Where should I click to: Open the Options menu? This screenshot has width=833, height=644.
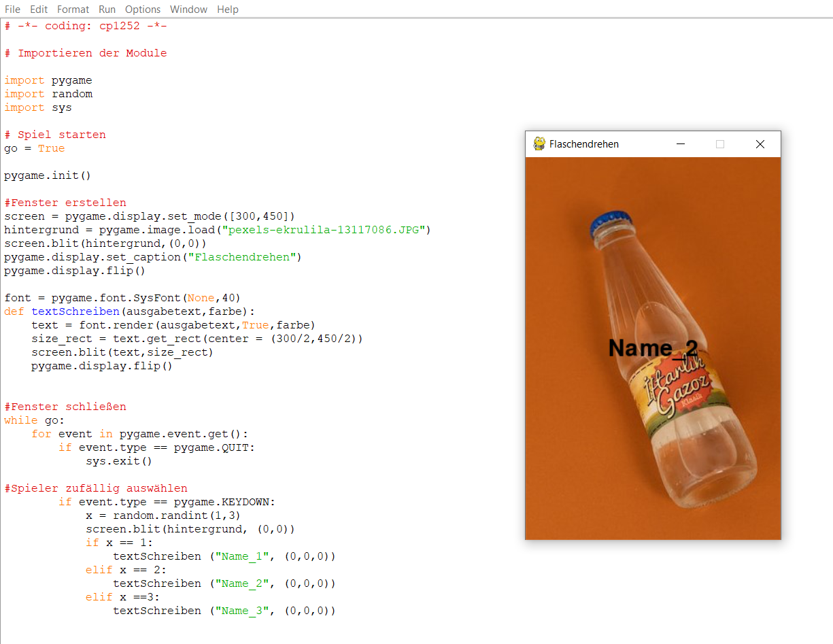click(x=143, y=10)
